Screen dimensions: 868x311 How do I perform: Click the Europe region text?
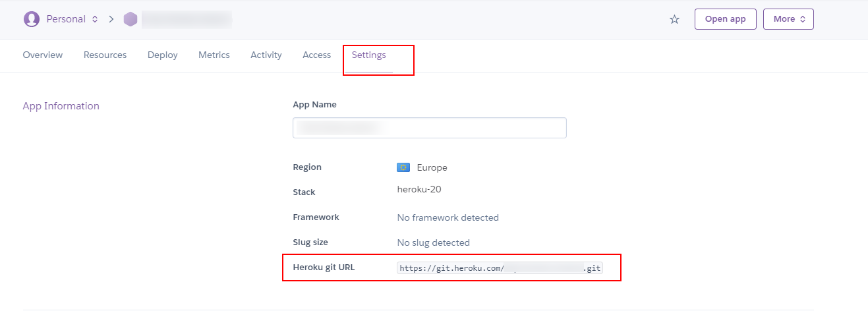[432, 167]
